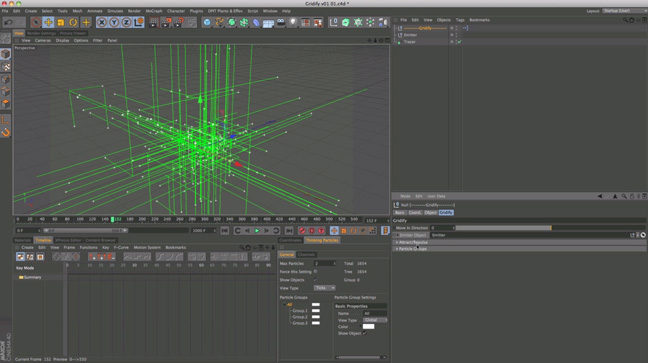Open the Layout Startup dropdown

pyautogui.click(x=624, y=11)
